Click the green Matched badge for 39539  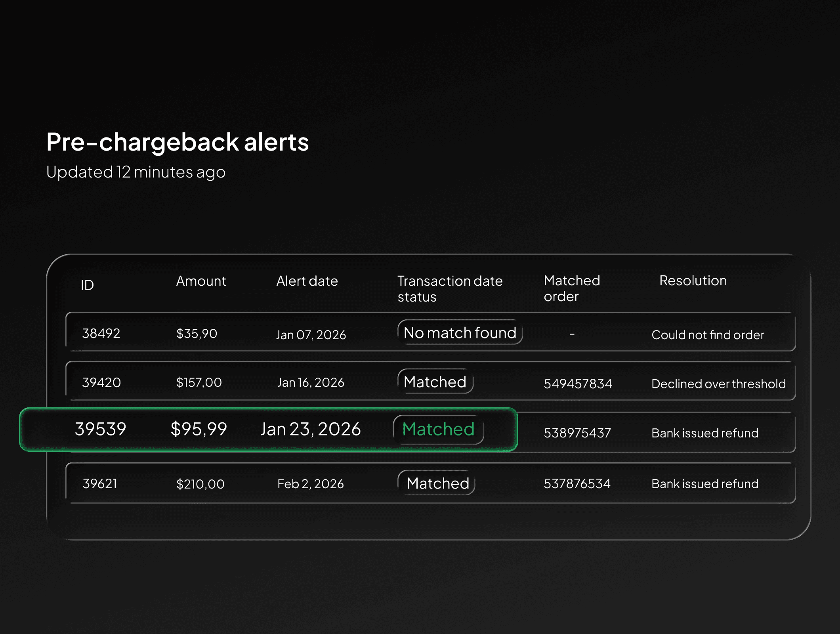click(438, 429)
